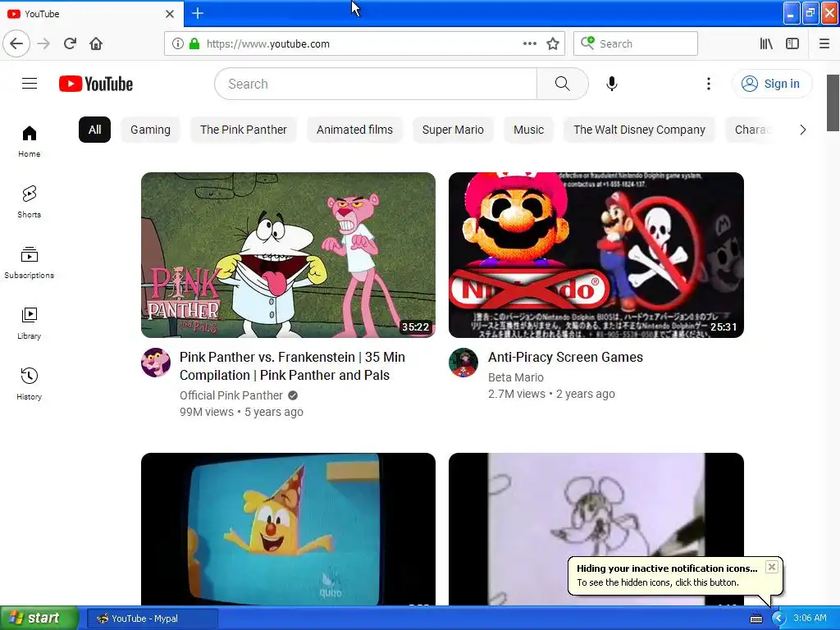The width and height of the screenshot is (840, 630).
Task: Open the YouTube guide hamburger menu
Action: (x=30, y=84)
